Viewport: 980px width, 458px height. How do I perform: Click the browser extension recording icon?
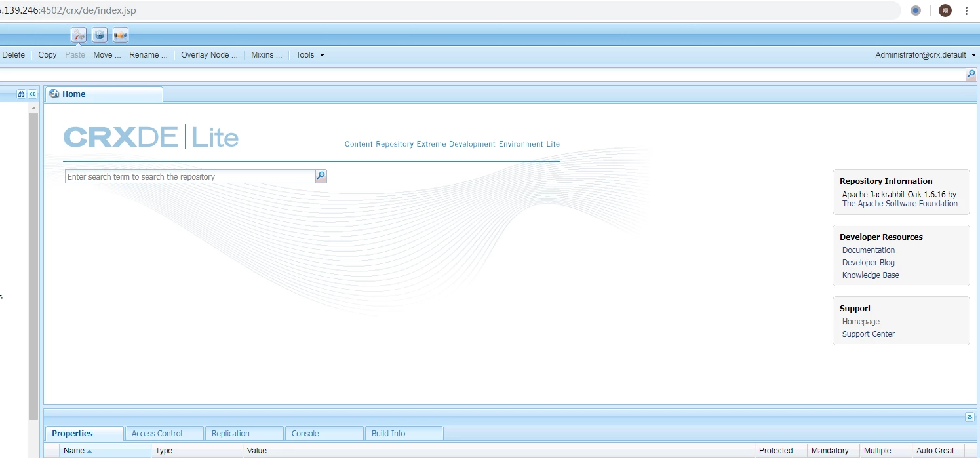(916, 10)
